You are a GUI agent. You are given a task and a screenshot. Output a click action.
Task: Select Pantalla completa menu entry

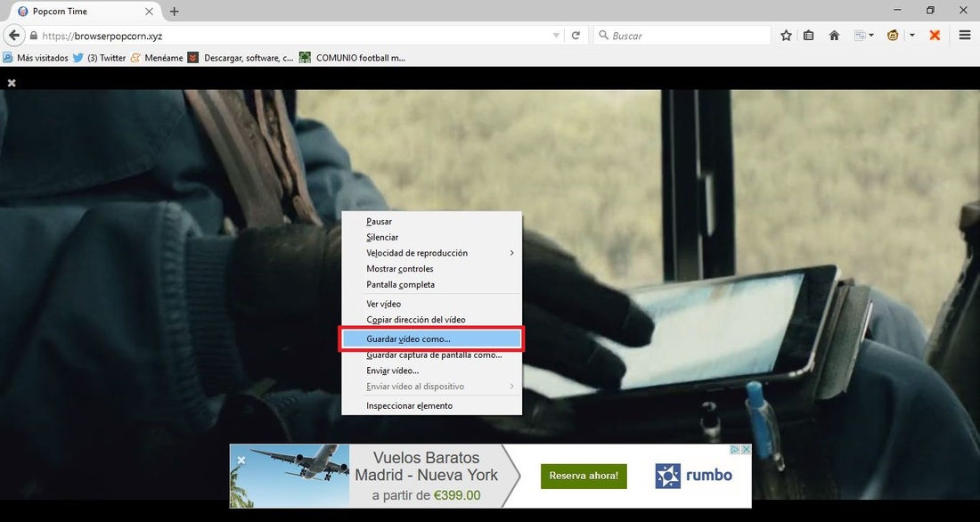tap(431, 284)
